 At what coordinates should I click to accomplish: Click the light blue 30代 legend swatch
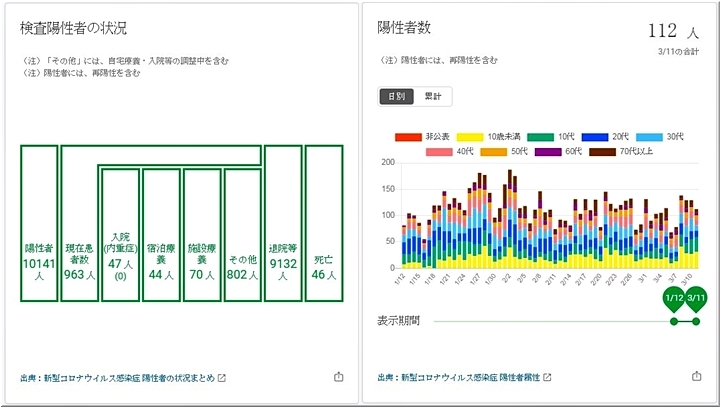(648, 136)
